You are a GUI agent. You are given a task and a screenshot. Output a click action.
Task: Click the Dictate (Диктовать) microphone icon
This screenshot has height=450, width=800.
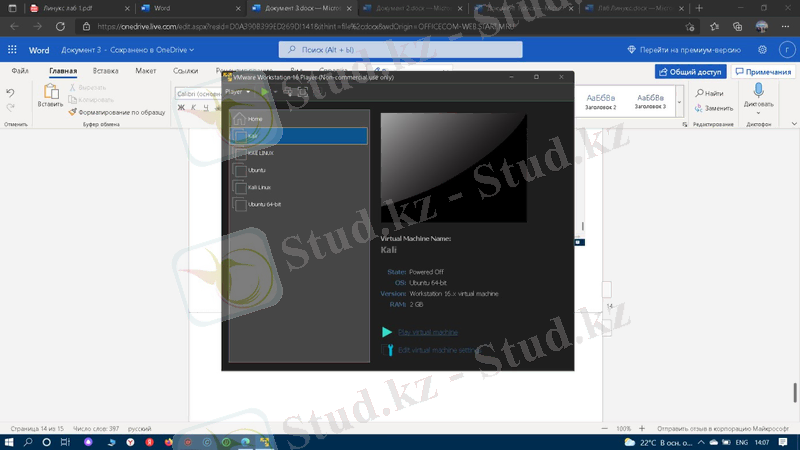[x=758, y=93]
